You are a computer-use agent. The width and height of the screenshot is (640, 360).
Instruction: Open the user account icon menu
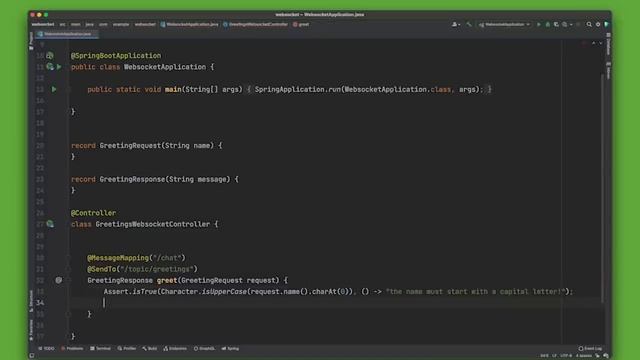coord(455,24)
